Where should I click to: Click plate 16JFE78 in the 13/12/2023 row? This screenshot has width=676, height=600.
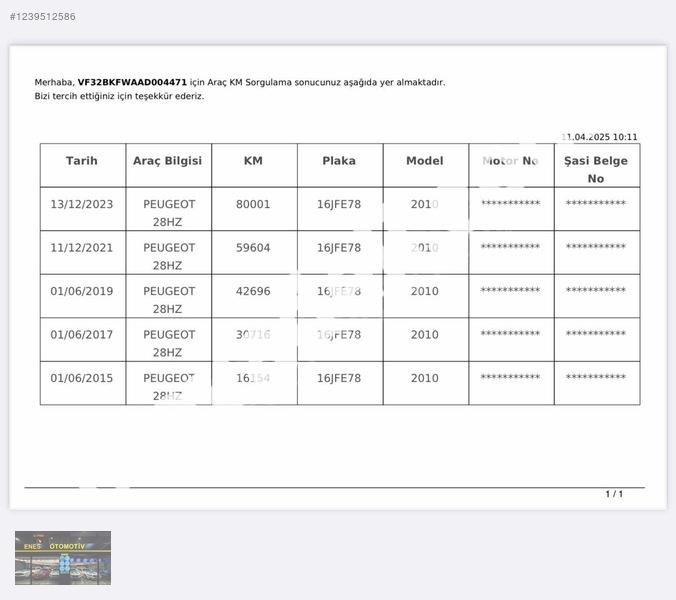click(339, 204)
